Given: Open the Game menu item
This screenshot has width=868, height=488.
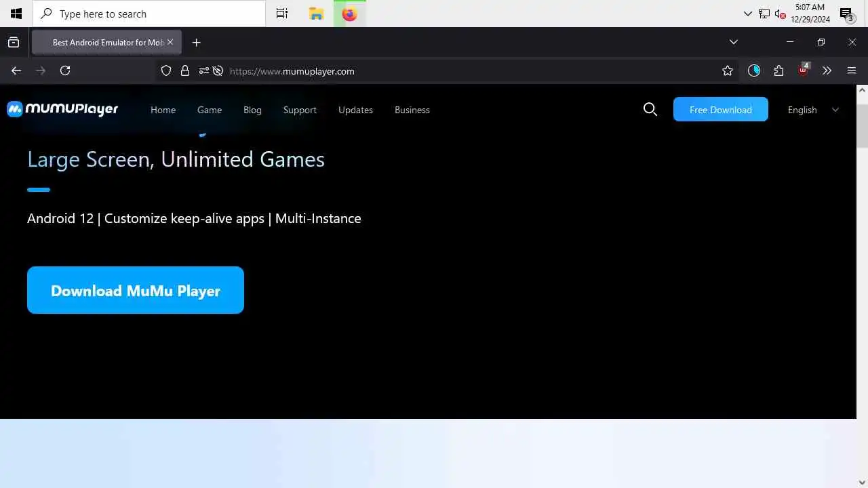Looking at the screenshot, I should click(x=210, y=110).
